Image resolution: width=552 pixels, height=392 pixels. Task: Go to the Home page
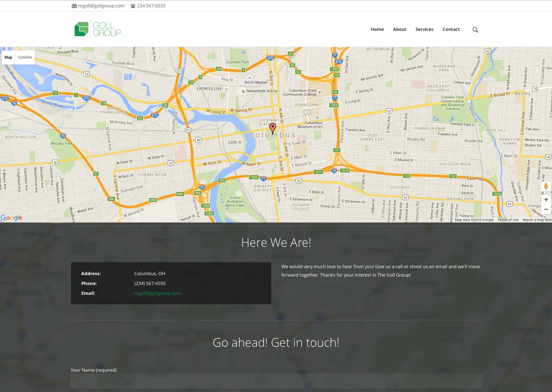(377, 29)
